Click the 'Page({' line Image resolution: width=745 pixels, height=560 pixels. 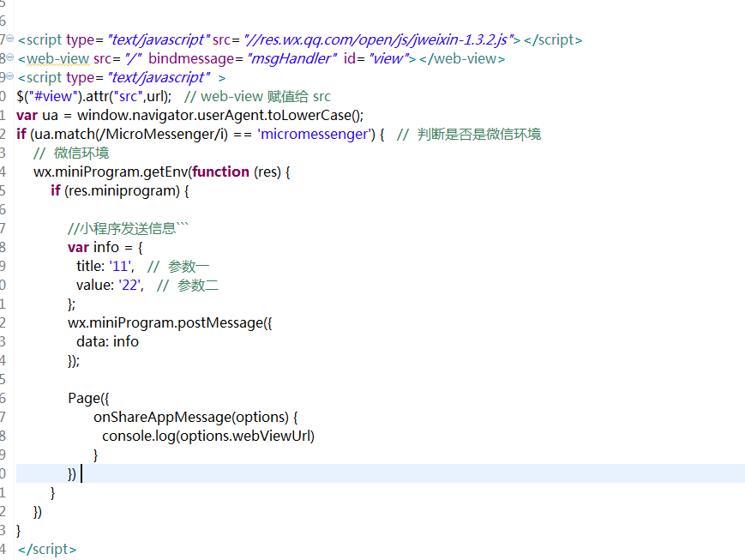88,399
